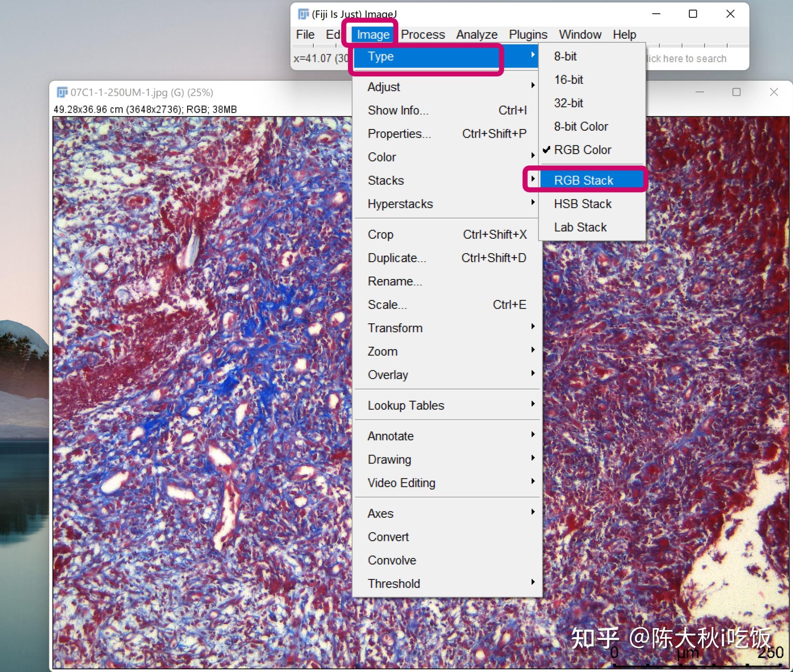Close the 07C1-1-250UM-1.jpg image window
The width and height of the screenshot is (793, 672).
click(774, 92)
